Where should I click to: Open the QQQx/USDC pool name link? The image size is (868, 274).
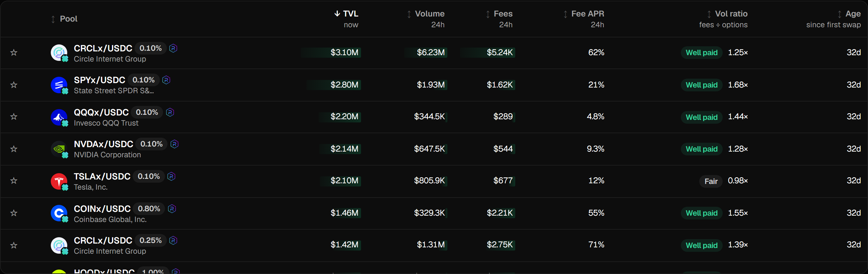(x=101, y=113)
